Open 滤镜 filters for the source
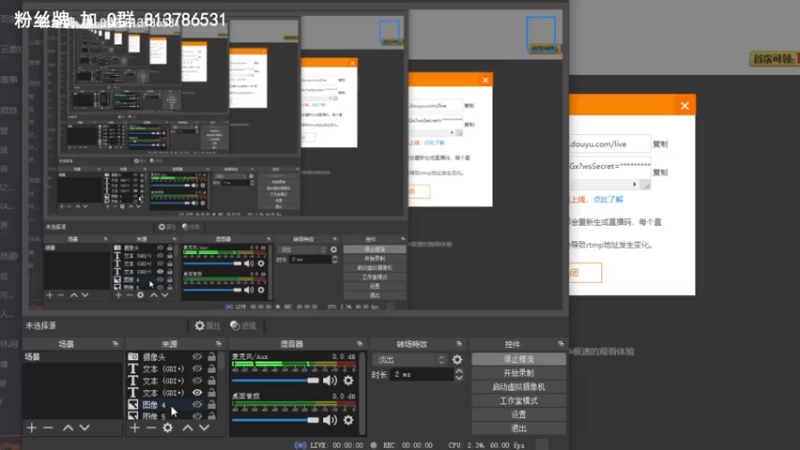 click(x=243, y=326)
